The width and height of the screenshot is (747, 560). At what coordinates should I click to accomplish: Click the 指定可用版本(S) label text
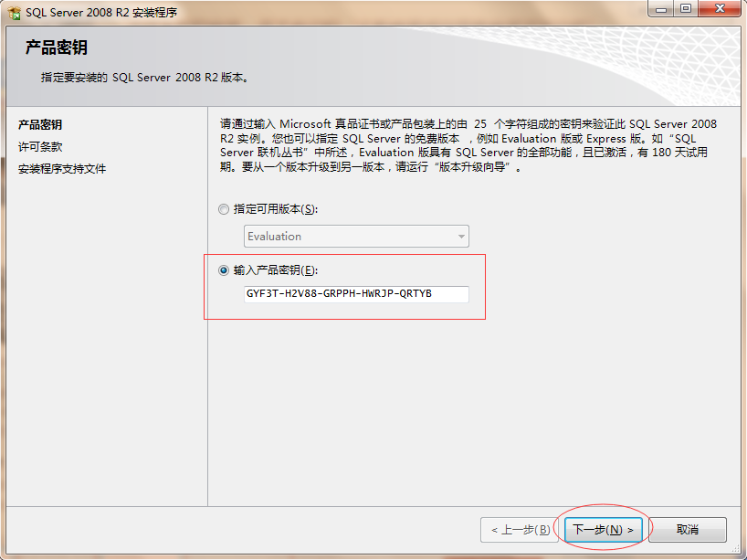point(276,209)
